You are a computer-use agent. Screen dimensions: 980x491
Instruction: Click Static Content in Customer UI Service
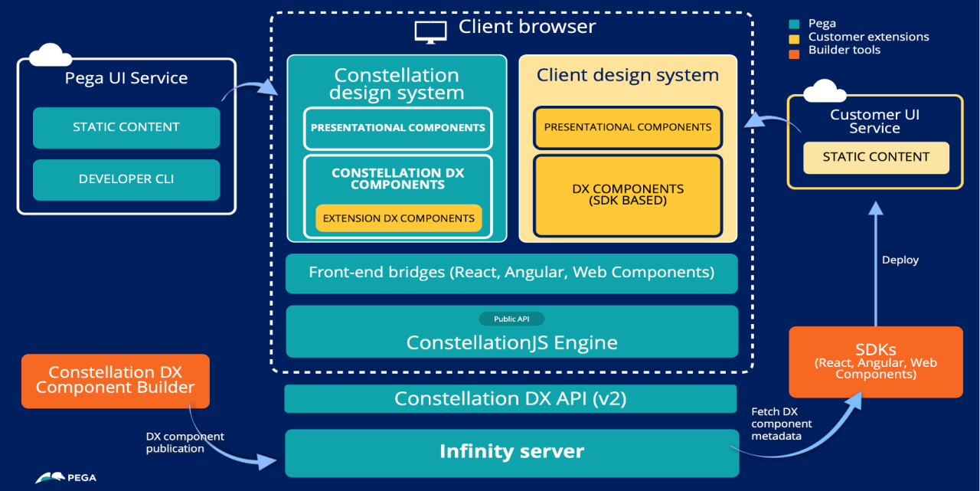(876, 157)
